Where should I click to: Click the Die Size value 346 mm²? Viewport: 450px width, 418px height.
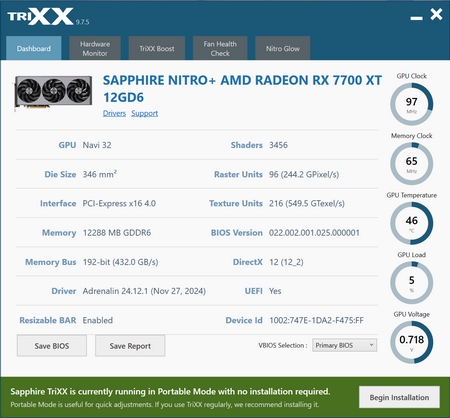click(100, 174)
